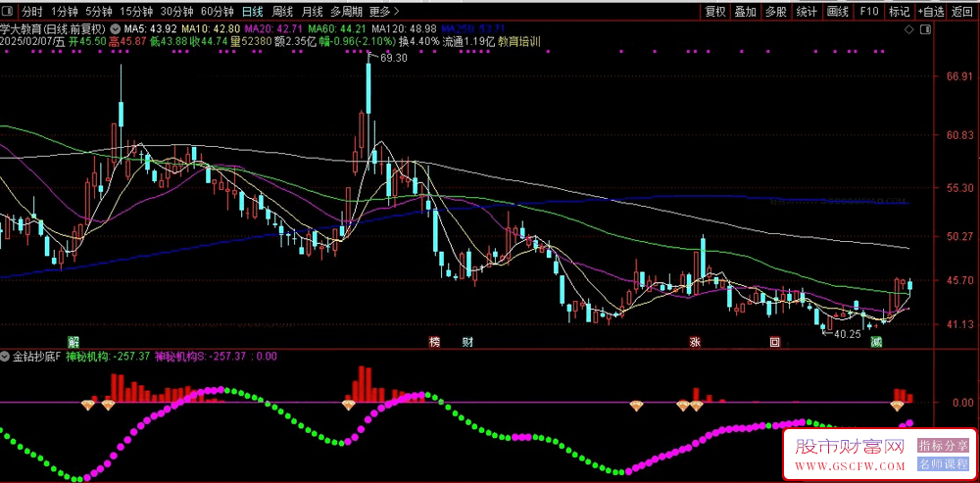Click the 神秘机构S: -257.37 magenta value

coord(203,357)
